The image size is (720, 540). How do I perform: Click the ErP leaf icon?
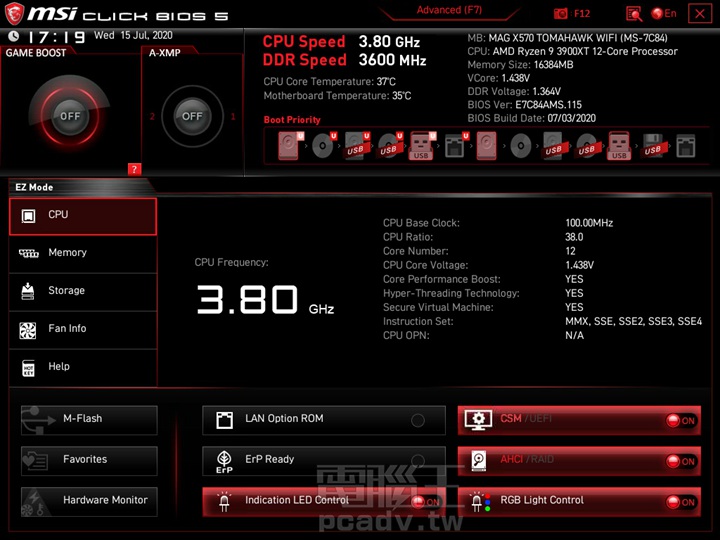[224, 461]
